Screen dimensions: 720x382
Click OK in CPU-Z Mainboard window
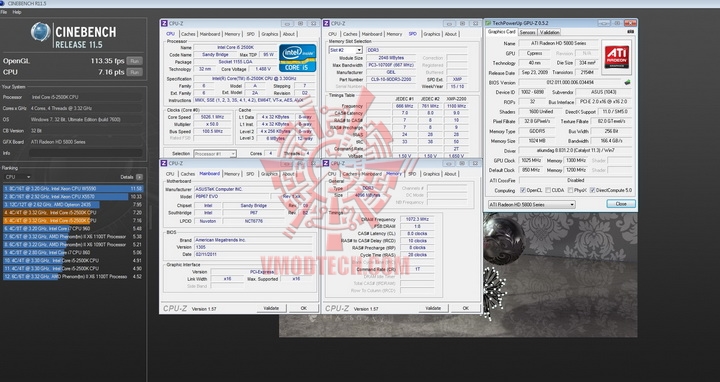tap(303, 308)
